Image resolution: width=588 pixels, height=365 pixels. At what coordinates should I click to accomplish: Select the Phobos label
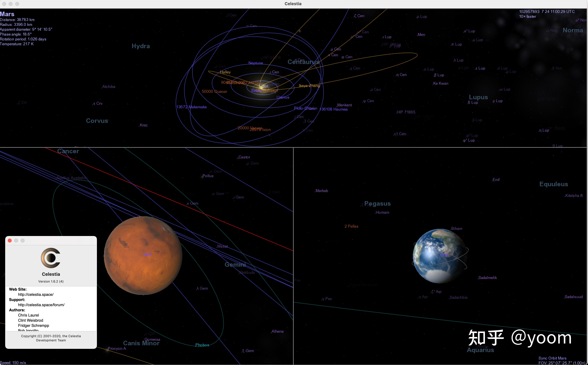tap(202, 345)
